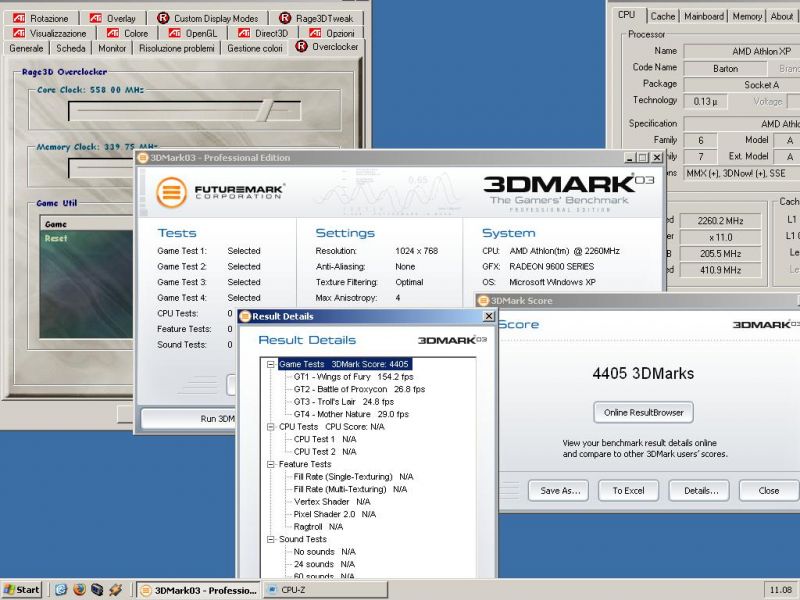
Task: Select the Colore tab
Action: [128, 33]
